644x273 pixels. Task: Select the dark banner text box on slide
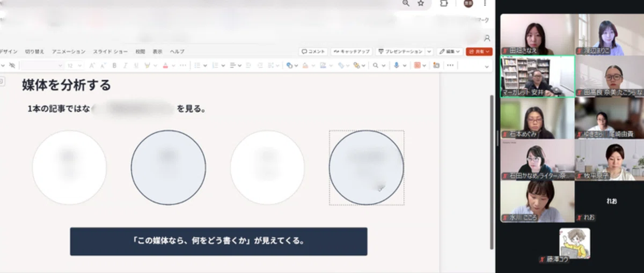click(218, 241)
